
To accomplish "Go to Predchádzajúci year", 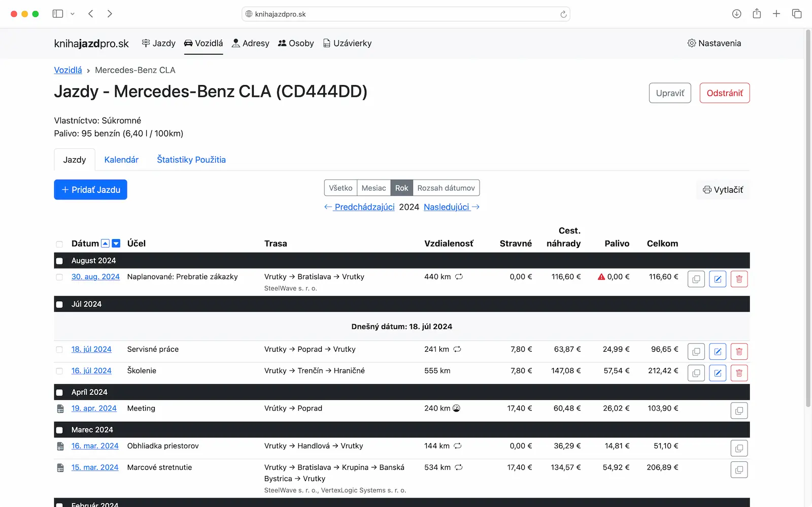I will tap(359, 207).
